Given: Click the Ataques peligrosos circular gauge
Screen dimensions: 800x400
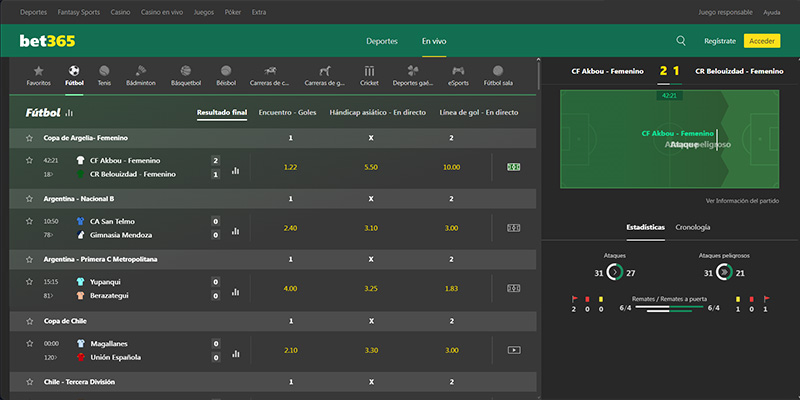Looking at the screenshot, I should pyautogui.click(x=723, y=273).
